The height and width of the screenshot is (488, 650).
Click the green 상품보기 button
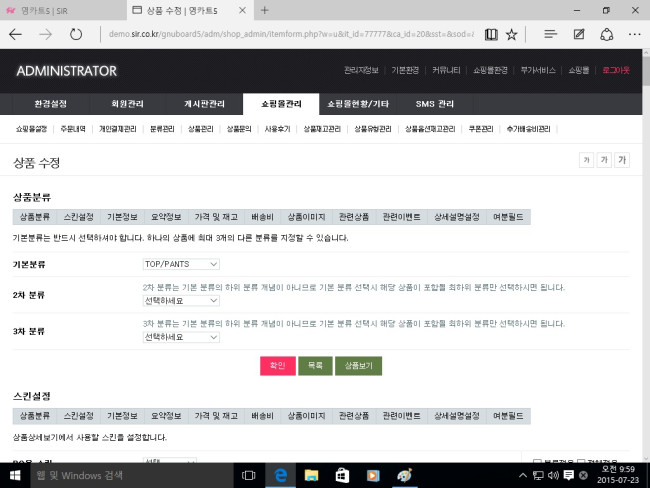(358, 366)
